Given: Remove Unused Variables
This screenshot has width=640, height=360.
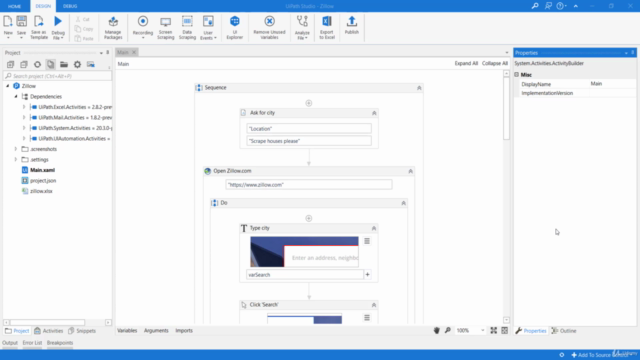Looking at the screenshot, I should [269, 27].
